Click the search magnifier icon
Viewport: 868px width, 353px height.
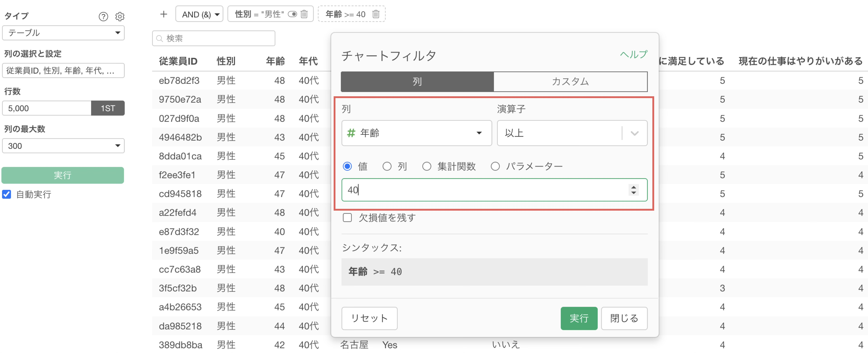click(x=160, y=38)
